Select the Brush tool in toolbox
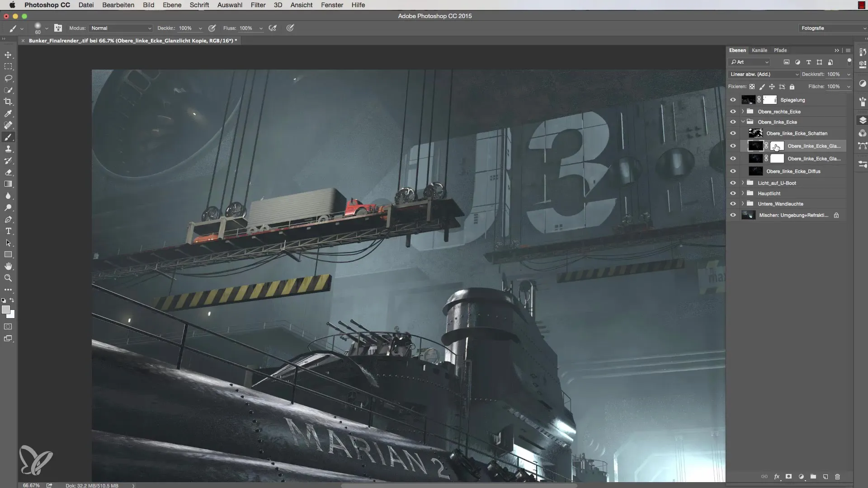 (8, 137)
